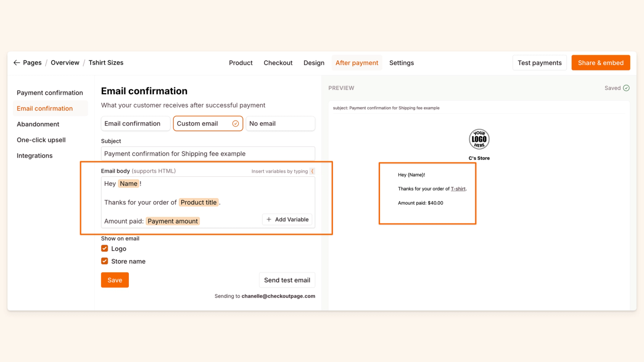The height and width of the screenshot is (362, 644).
Task: Open the Settings tab
Action: click(x=402, y=63)
